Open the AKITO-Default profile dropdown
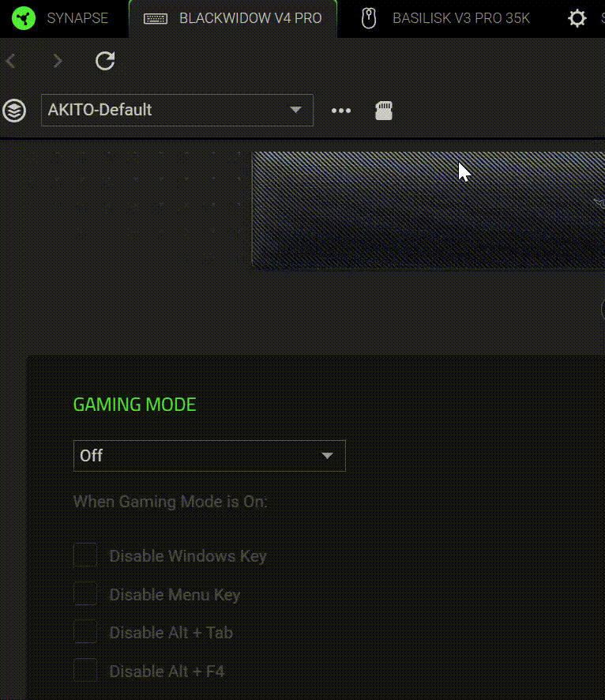The width and height of the screenshot is (605, 700). [x=177, y=111]
